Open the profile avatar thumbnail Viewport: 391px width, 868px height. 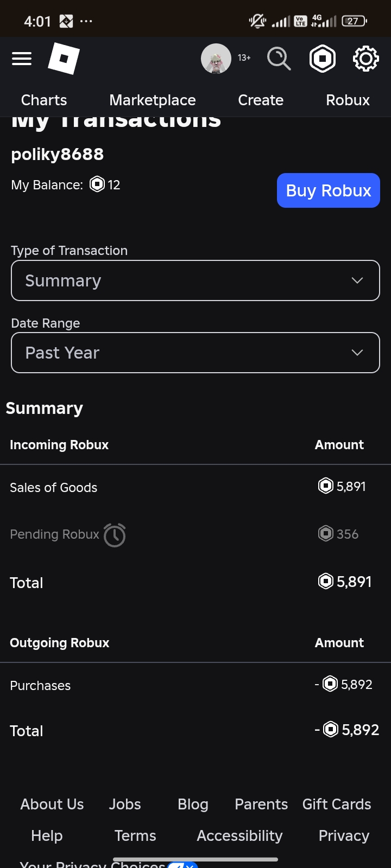216,59
